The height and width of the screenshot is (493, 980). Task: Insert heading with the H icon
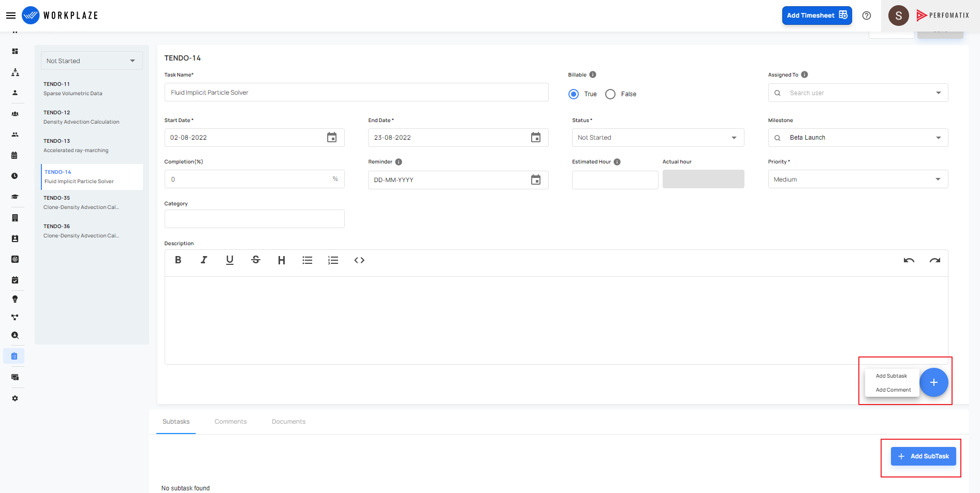tap(282, 260)
